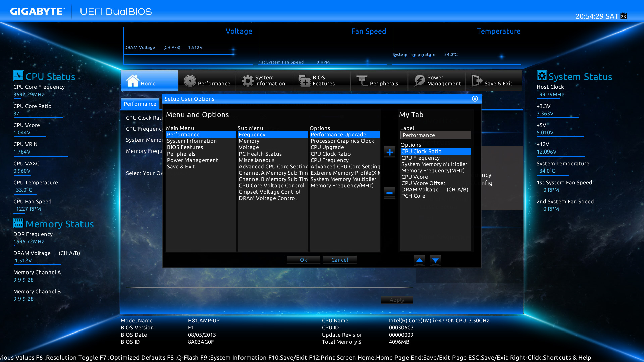This screenshot has height=362, width=644.
Task: Select CPU Core Voltage Control sub menu
Action: point(273,186)
